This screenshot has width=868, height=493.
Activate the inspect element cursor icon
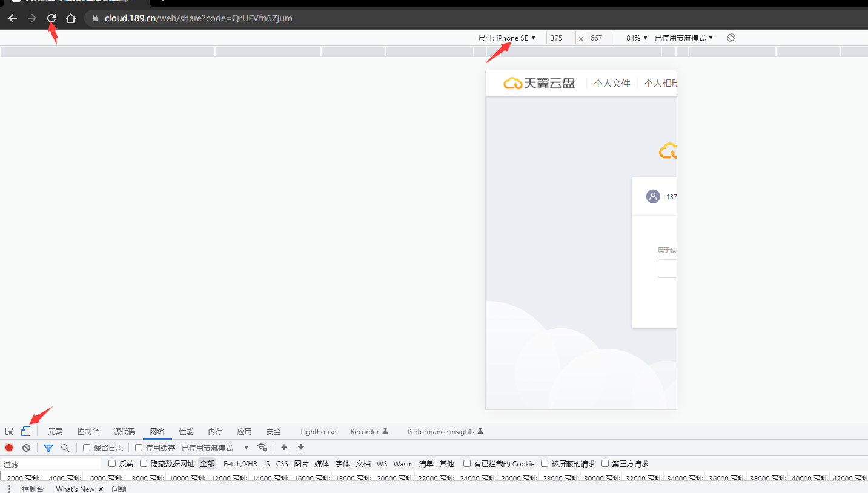point(9,431)
